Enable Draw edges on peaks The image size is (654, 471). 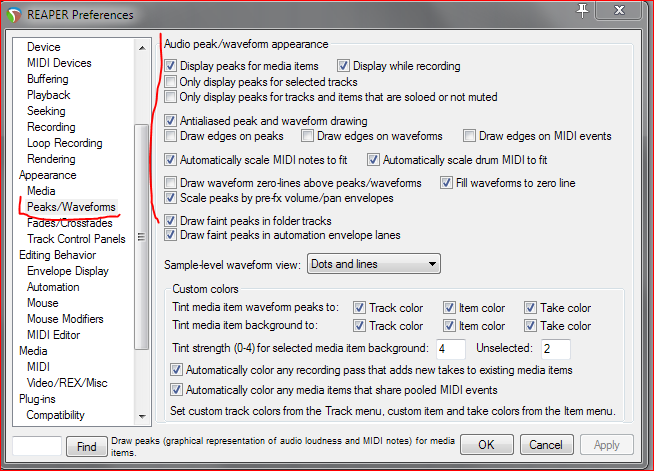pyautogui.click(x=170, y=136)
